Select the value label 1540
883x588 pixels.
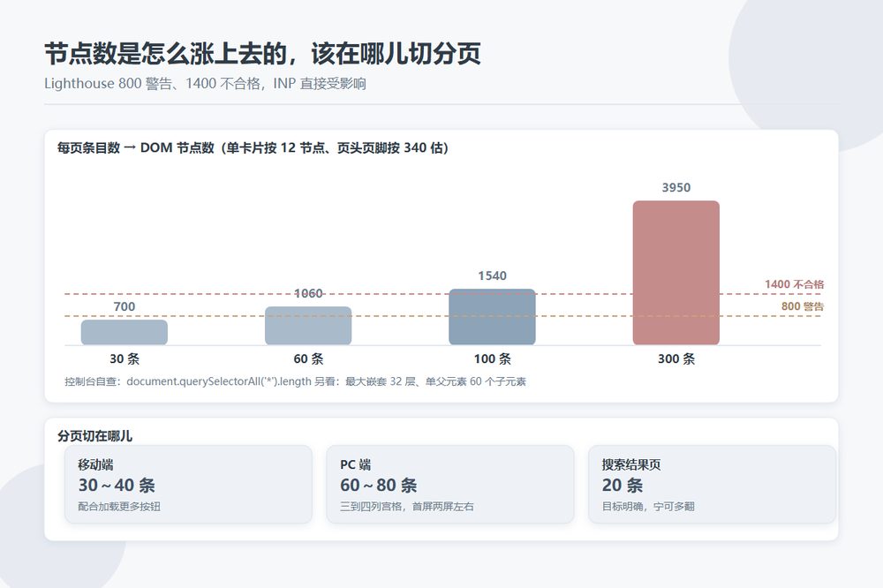tap(492, 275)
